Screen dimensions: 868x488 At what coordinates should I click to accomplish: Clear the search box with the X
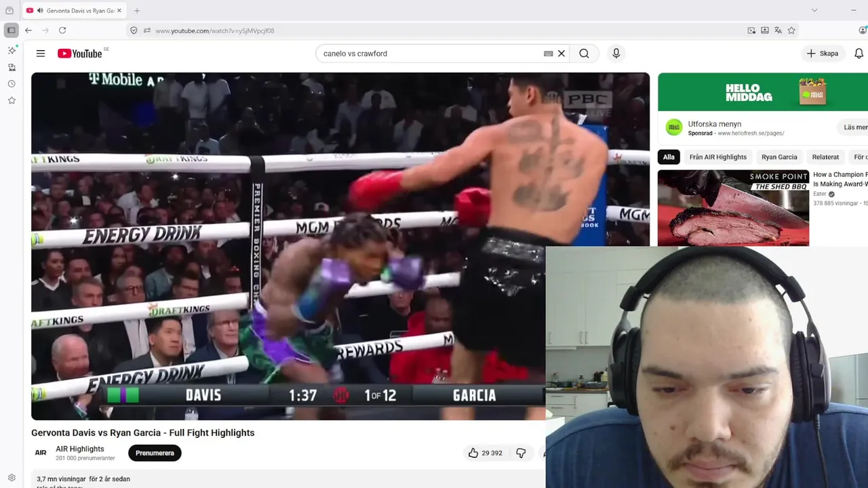pyautogui.click(x=561, y=54)
